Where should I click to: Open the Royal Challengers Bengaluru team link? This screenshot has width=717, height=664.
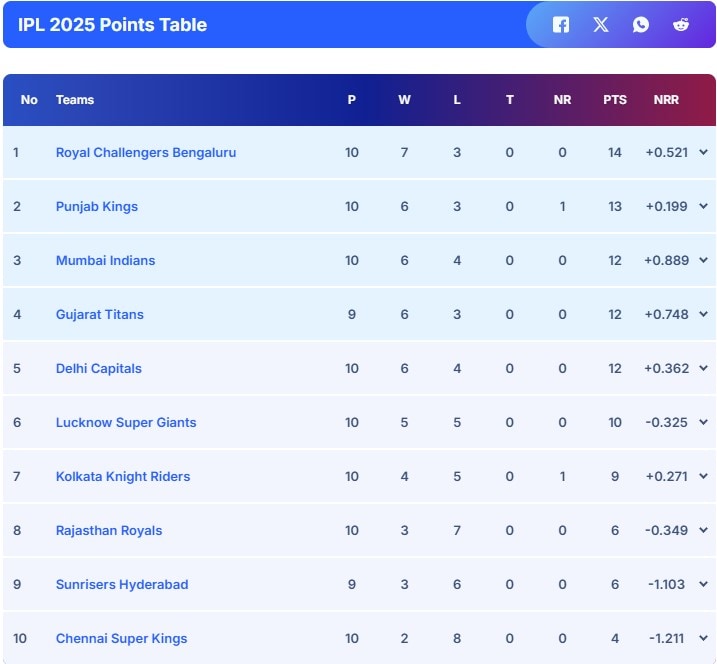tap(146, 153)
